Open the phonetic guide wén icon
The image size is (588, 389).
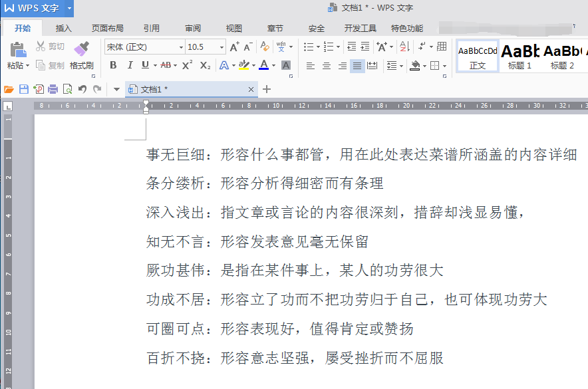(281, 47)
